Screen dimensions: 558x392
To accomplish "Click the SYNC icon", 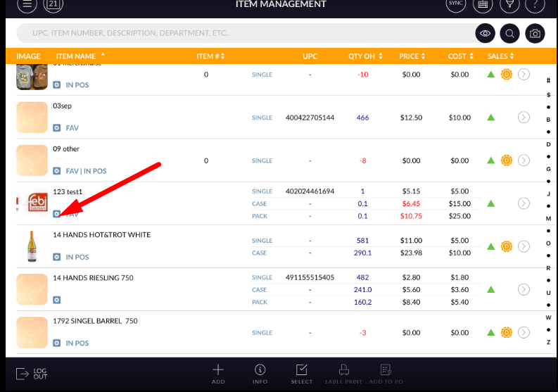I will point(456,4).
